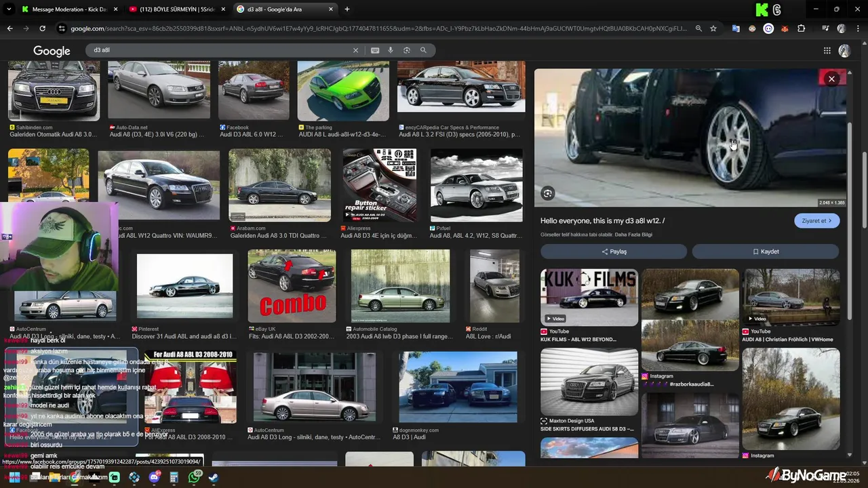868x488 pixels.
Task: Open the Maxton Design side skirts thumbnail
Action: 589,382
